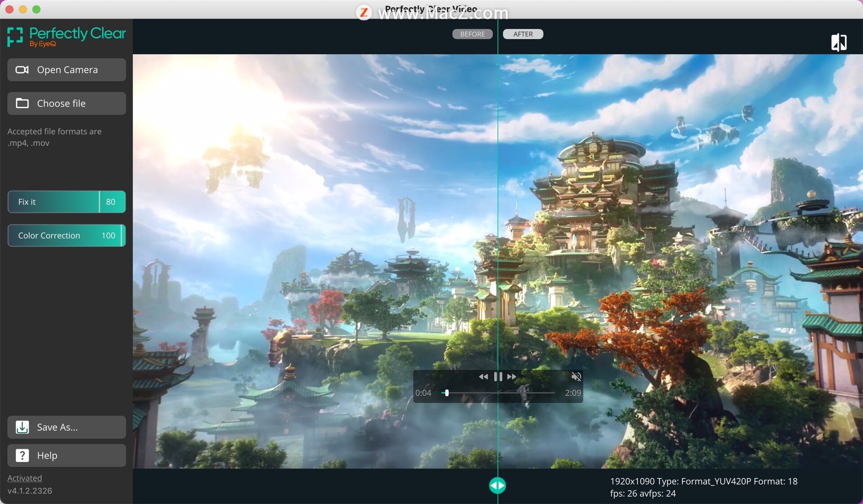Adjust the Color Correction slider

click(67, 235)
